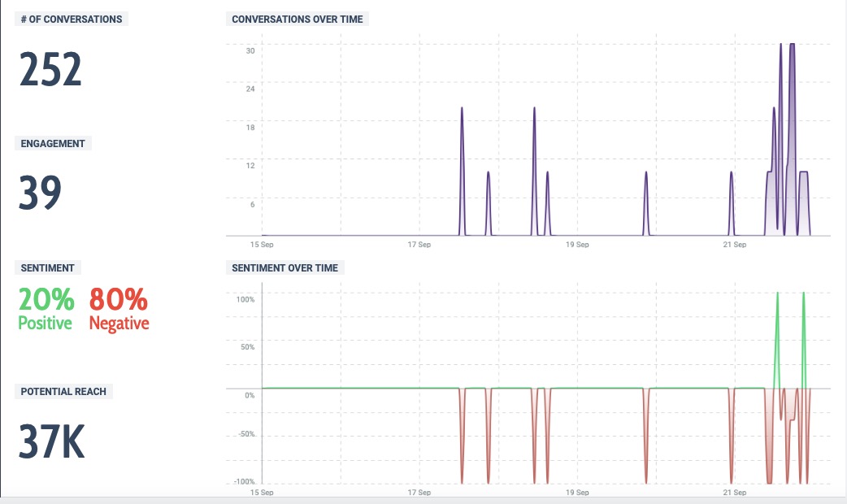847x504 pixels.
Task: Select the 'ENGAGEMENT' header label
Action: click(53, 143)
